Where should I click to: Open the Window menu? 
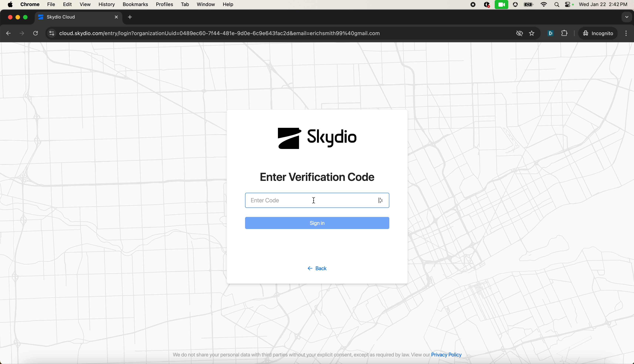[x=206, y=5]
